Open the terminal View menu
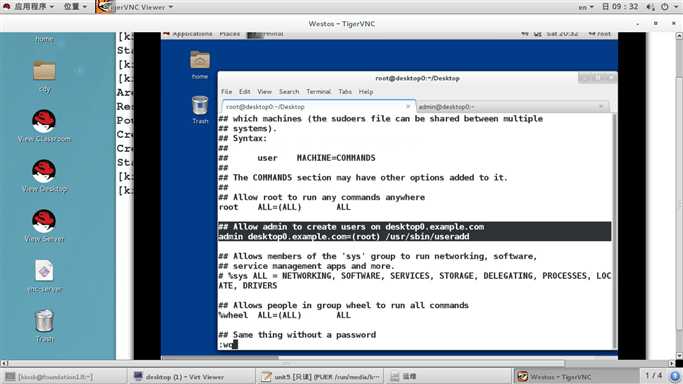The image size is (683, 384). pyautogui.click(x=264, y=91)
